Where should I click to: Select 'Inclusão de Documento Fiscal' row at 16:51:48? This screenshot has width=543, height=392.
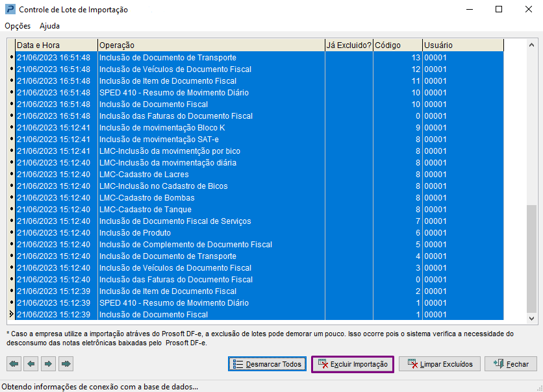259,104
